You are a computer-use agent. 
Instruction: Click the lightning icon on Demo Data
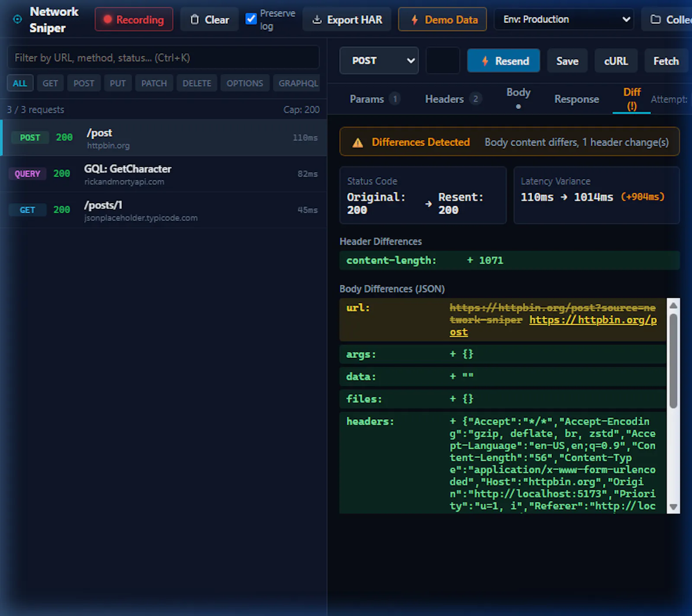click(415, 19)
